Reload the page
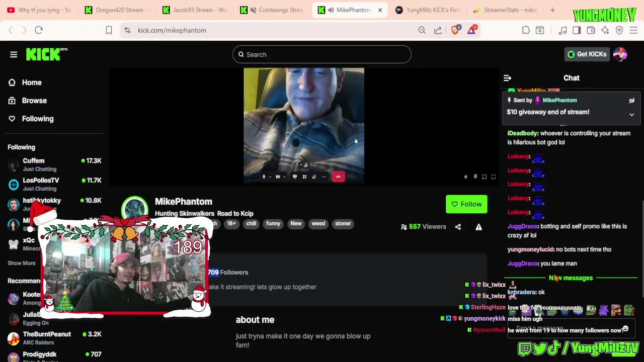Screen dimensions: 644x362 pyautogui.click(x=39, y=30)
